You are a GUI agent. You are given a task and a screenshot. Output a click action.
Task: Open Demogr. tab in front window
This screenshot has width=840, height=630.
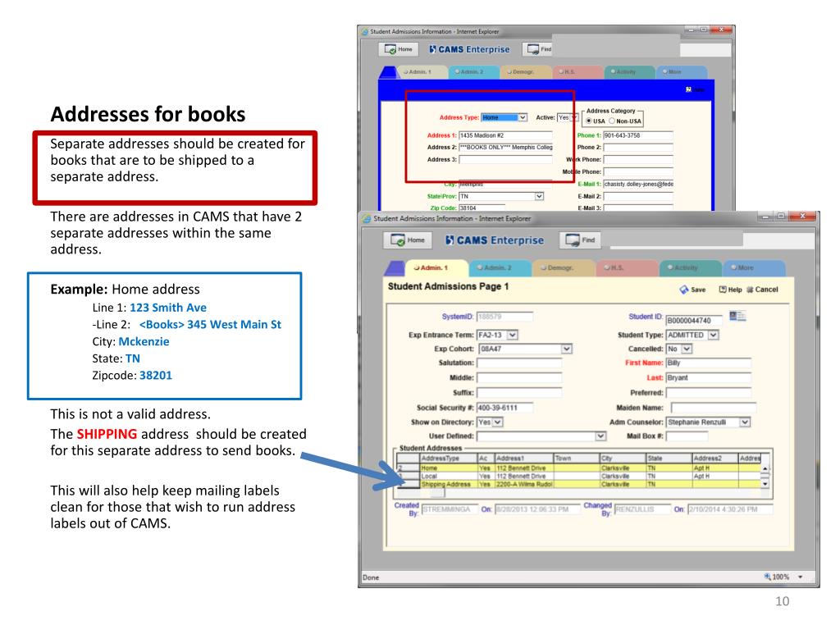click(561, 267)
